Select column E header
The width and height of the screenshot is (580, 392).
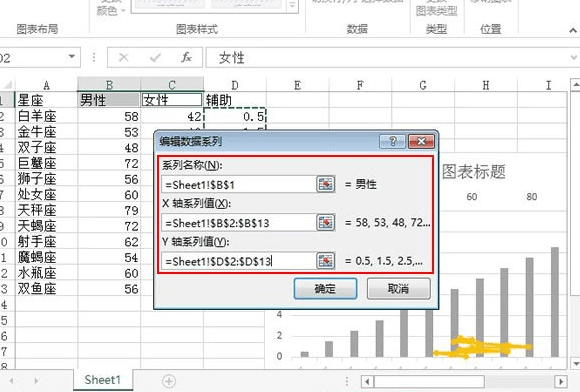(x=297, y=85)
